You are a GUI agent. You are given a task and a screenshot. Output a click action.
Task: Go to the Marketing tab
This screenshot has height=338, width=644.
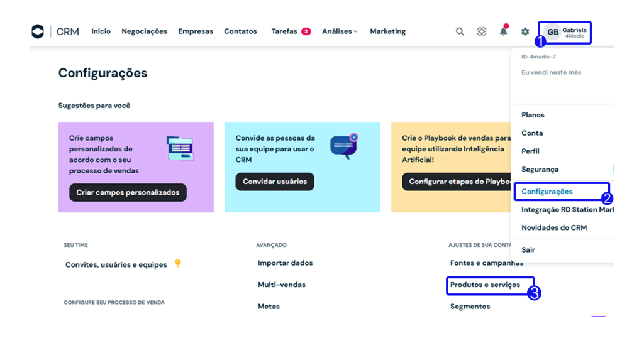point(387,31)
